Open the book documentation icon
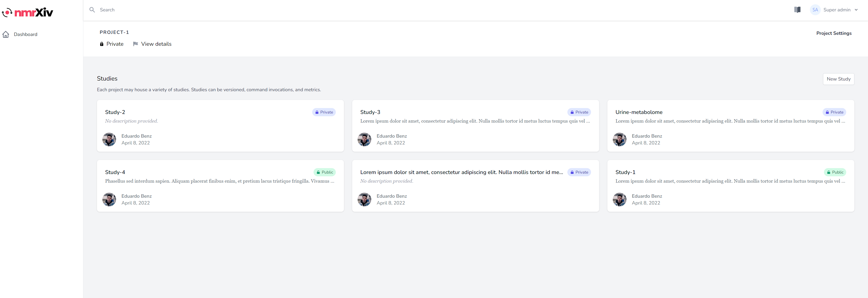Viewport: 868px width, 298px height. click(x=797, y=10)
